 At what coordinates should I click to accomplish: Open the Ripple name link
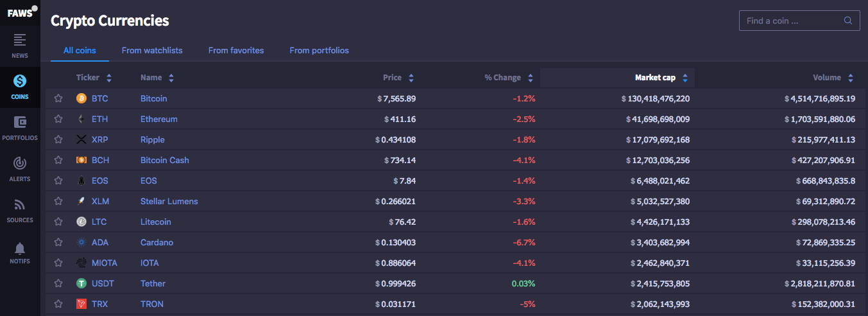coord(153,139)
